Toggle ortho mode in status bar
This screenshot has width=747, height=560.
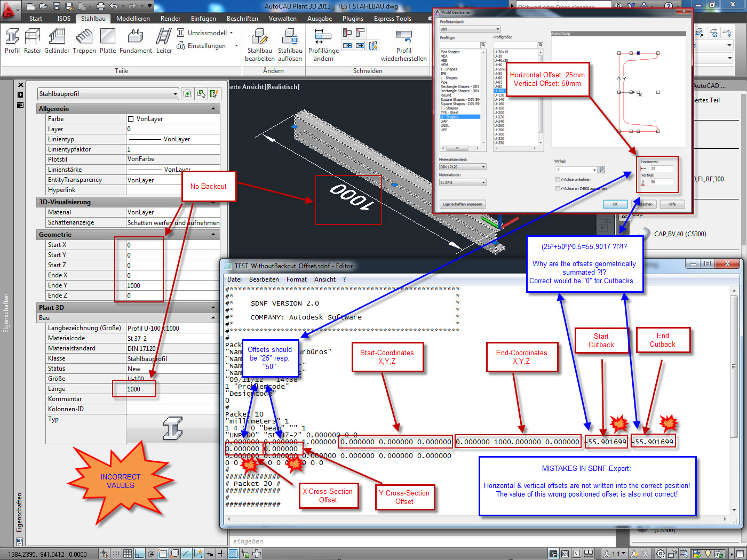coord(139,554)
